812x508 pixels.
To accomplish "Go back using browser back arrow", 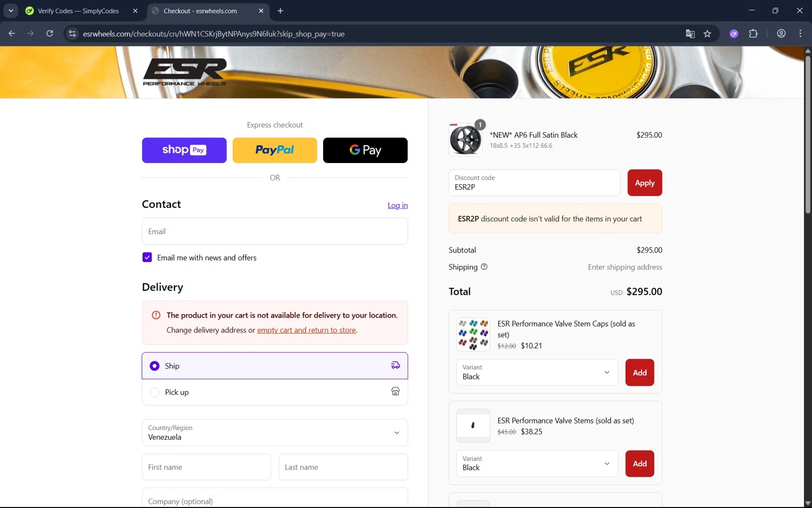I will [x=11, y=34].
